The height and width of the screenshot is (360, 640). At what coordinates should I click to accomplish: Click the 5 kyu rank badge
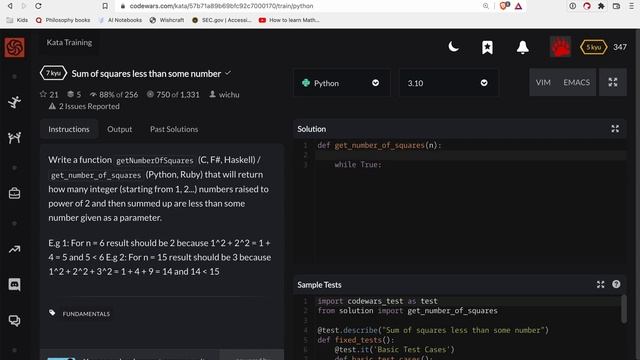pos(593,47)
